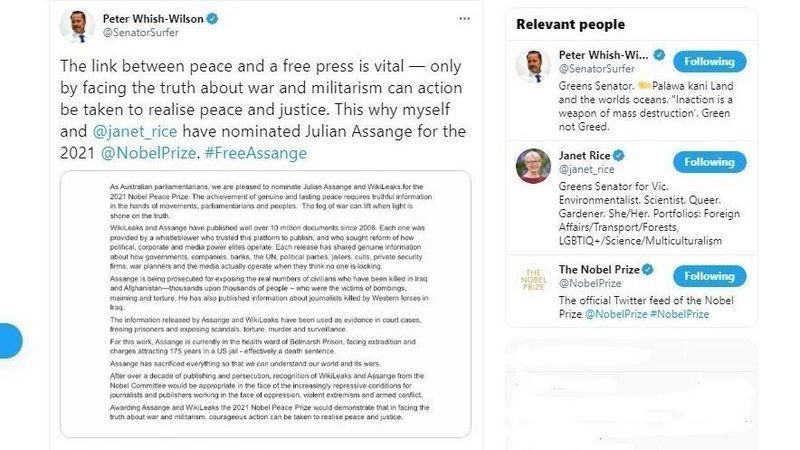Click Peter Whish-Wilson's avatar in Relevant people
This screenshot has width=800, height=450.
(x=533, y=65)
